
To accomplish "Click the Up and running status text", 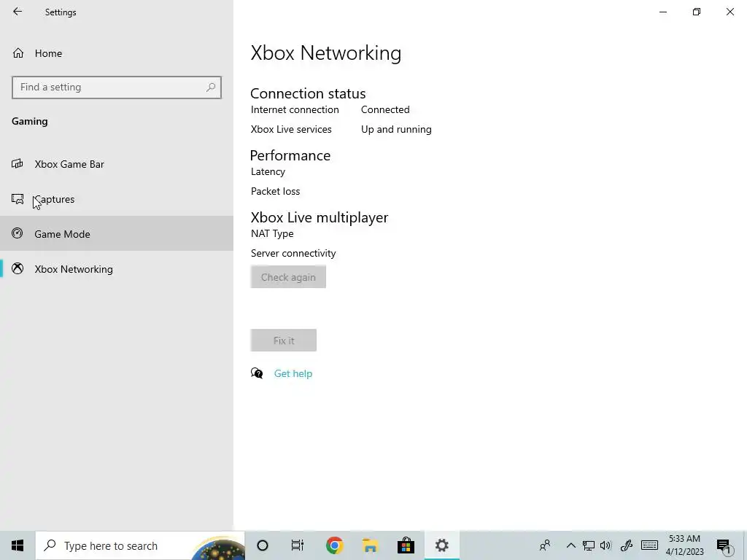I will tap(396, 130).
